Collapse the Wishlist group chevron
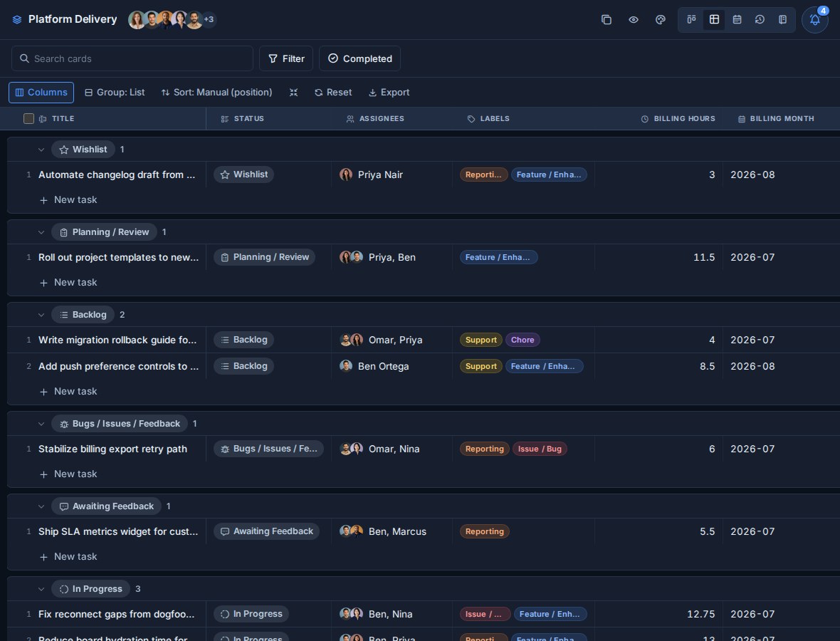Image resolution: width=840 pixels, height=641 pixels. (41, 150)
